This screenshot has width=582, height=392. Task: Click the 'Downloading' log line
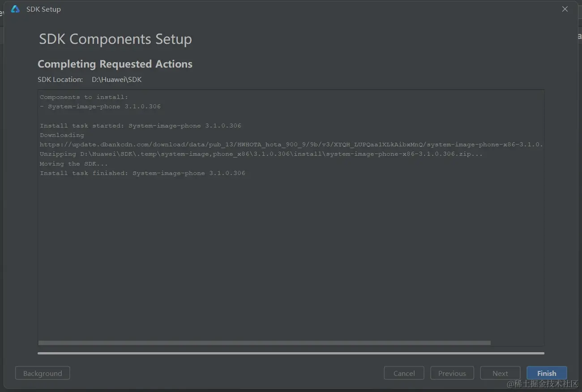coord(62,135)
